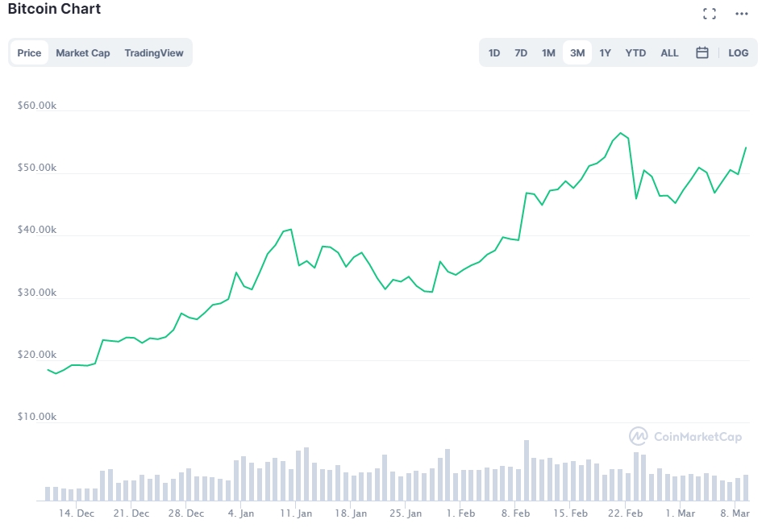Viewport: 766px width, 532px height.
Task: Click the 11. Jan price peak on line
Action: coord(290,230)
